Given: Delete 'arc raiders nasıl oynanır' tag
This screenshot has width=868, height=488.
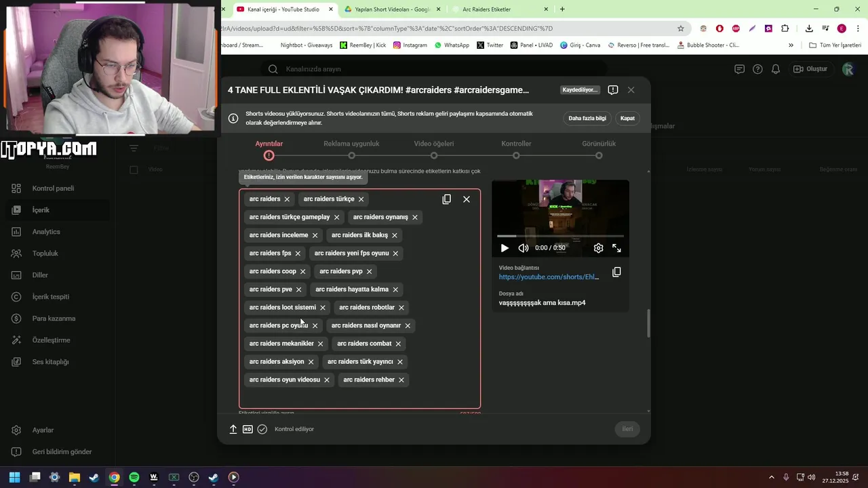Looking at the screenshot, I should click(408, 326).
